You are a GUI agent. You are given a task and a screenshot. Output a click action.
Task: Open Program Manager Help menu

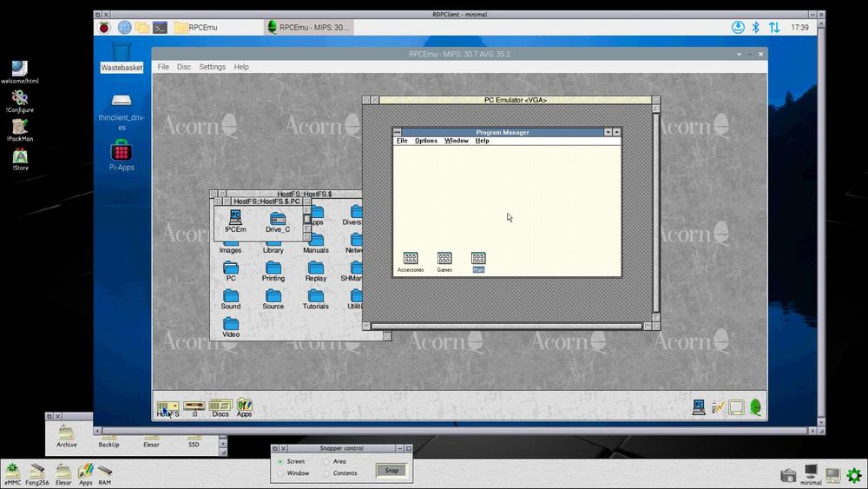coord(482,141)
